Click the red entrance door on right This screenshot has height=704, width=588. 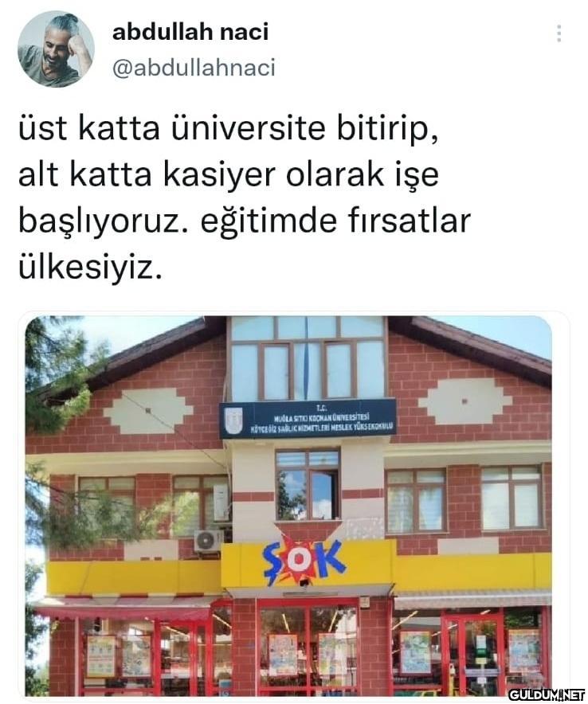tap(472, 651)
